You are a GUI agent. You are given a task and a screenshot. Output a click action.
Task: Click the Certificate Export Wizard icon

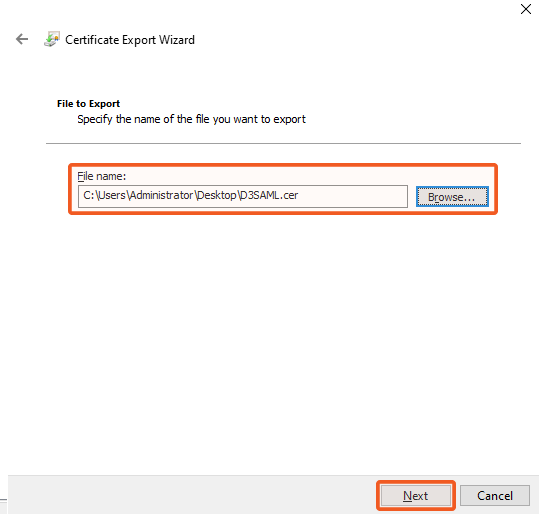pos(52,39)
